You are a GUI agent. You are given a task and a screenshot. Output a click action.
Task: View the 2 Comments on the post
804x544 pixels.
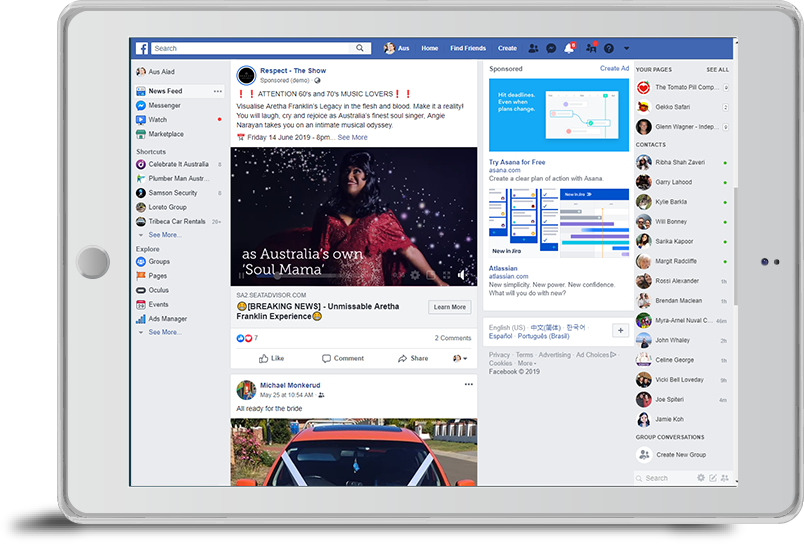pyautogui.click(x=453, y=338)
